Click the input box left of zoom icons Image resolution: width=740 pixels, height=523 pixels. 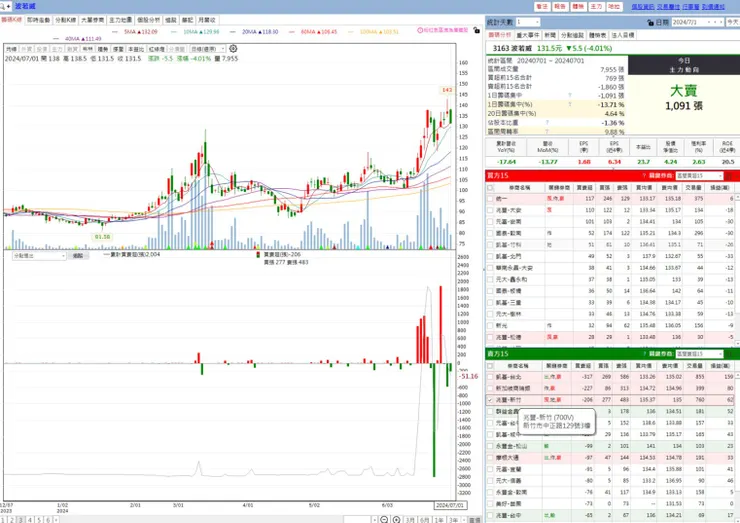coord(357,520)
